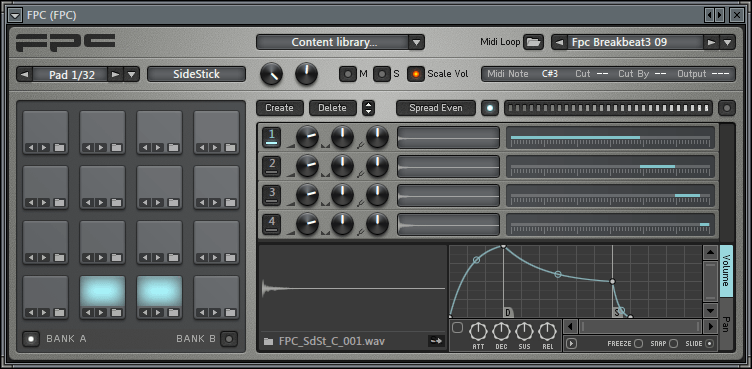Viewport: 752px width, 369px height.
Task: Click Create layer button
Action: [280, 108]
